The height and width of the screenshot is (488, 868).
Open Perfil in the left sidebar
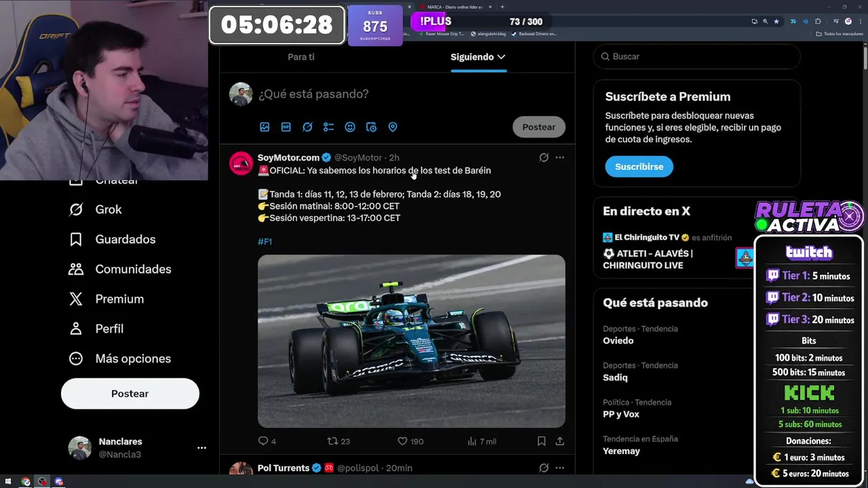click(96, 329)
